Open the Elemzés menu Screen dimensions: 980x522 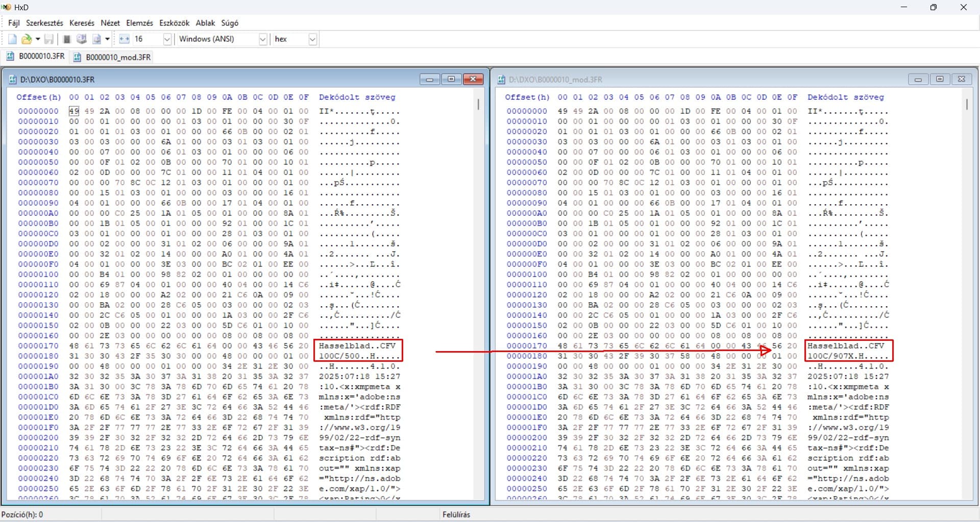point(139,23)
